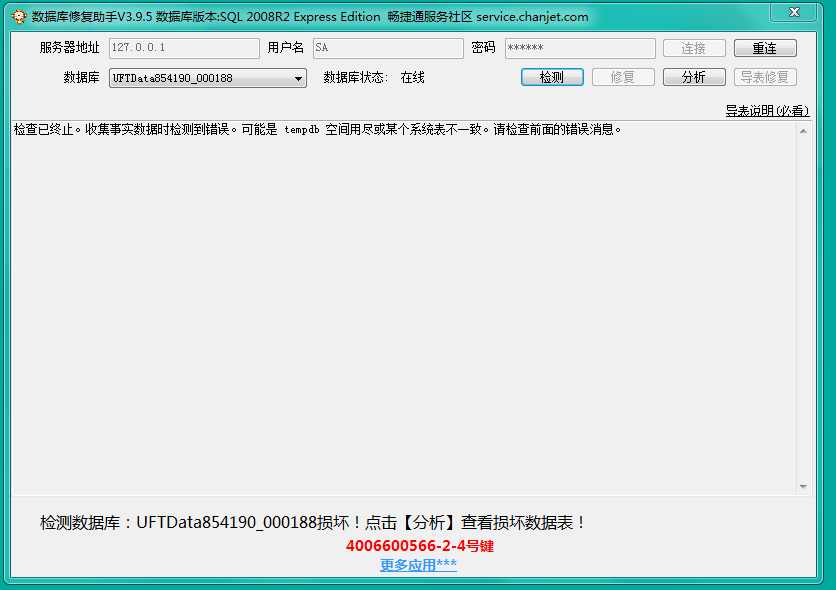Click the log scrollbar up arrow
The image size is (836, 590).
click(803, 131)
